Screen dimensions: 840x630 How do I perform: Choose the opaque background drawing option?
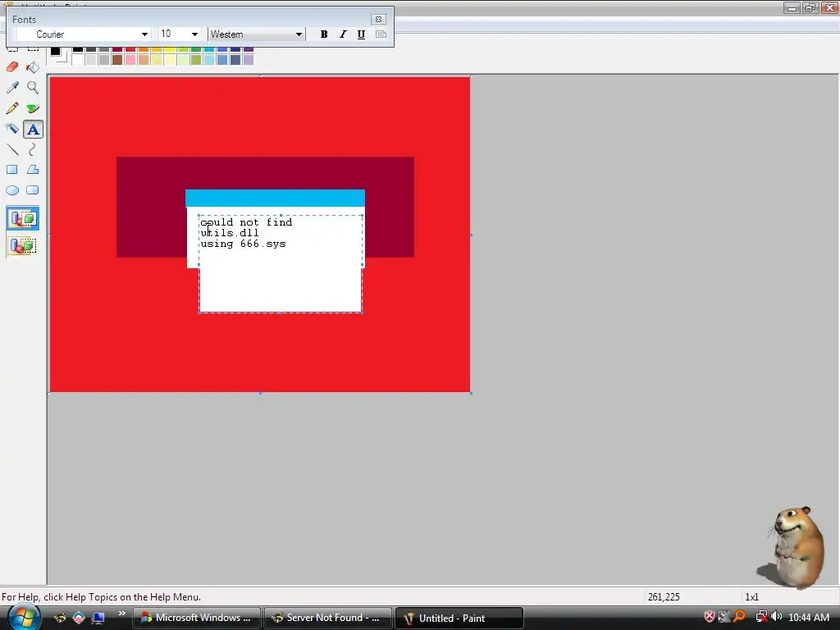point(22,218)
